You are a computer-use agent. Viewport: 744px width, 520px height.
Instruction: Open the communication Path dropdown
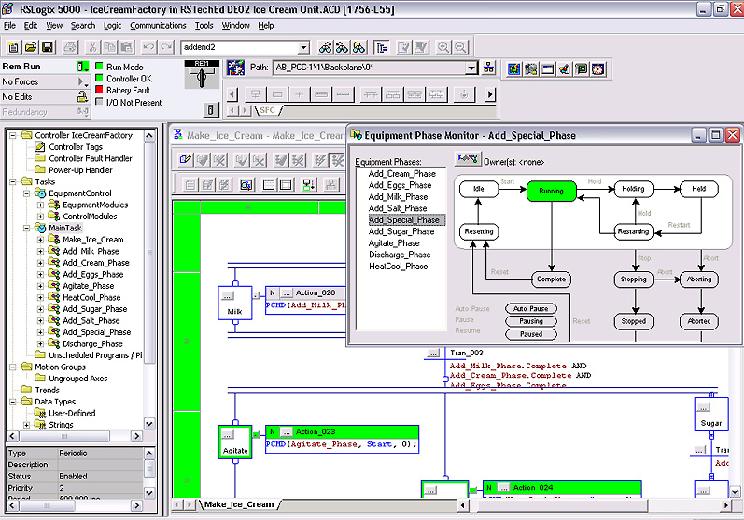pos(471,68)
